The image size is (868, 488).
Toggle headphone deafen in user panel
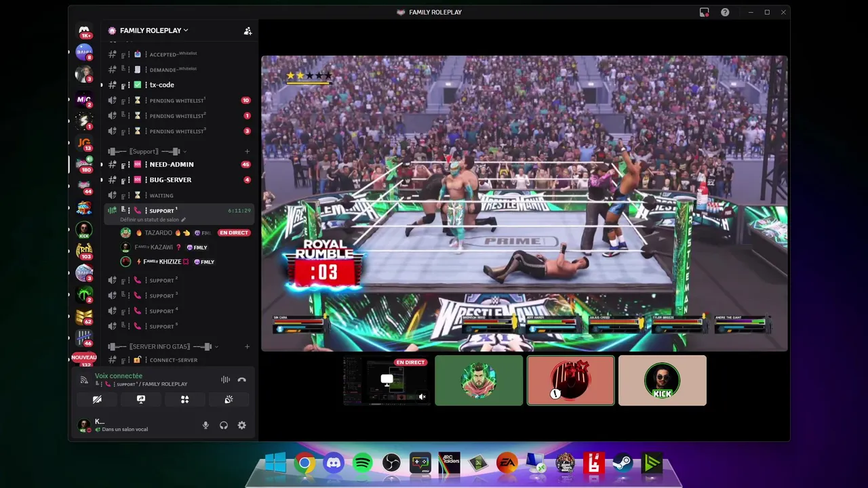click(224, 425)
